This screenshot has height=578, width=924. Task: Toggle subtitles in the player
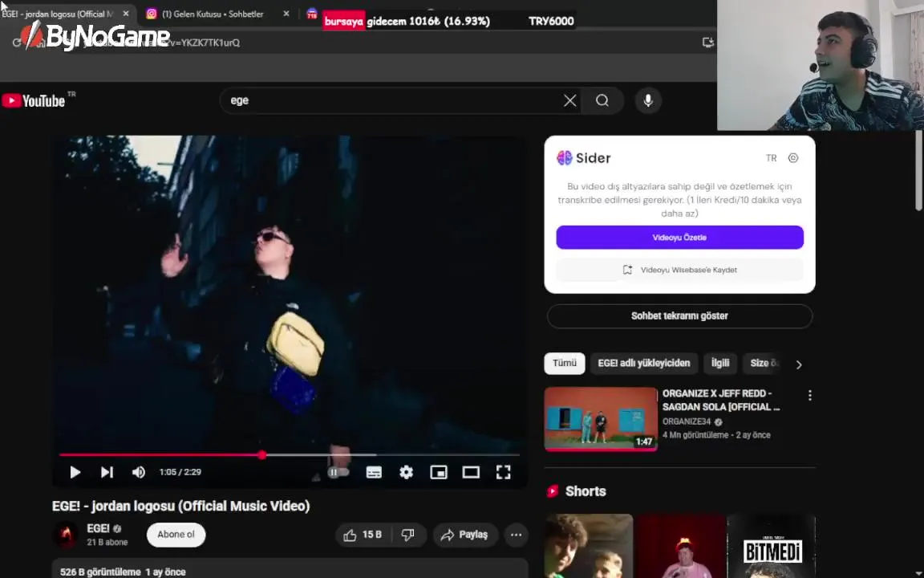point(375,472)
